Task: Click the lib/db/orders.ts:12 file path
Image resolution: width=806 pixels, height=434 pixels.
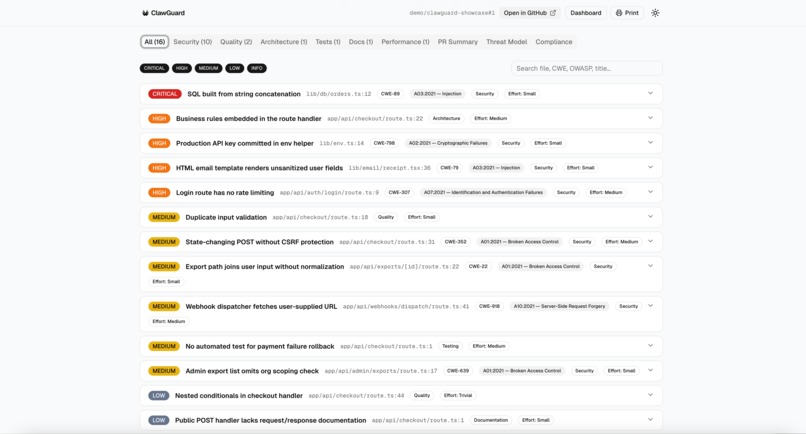Action: click(339, 94)
